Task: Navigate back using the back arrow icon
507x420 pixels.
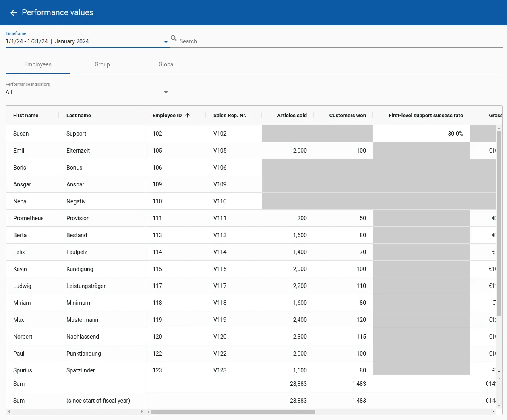Action: point(13,12)
